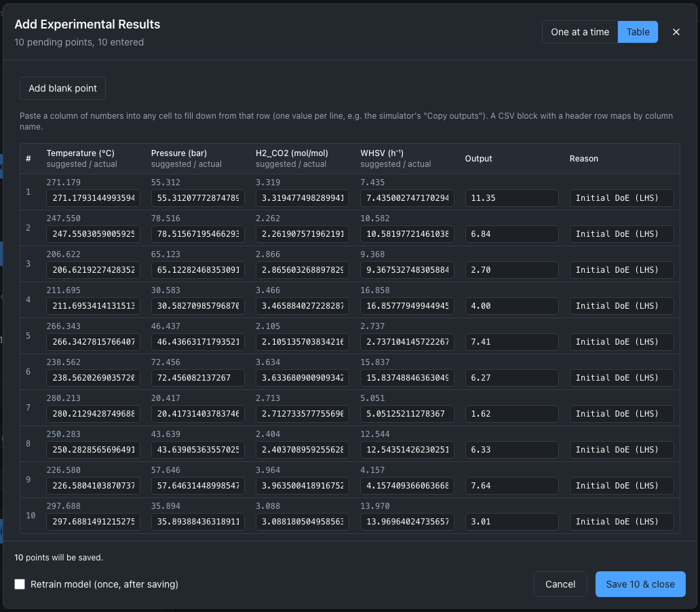700x612 pixels.
Task: Edit row 3 Reason field
Action: tap(621, 270)
